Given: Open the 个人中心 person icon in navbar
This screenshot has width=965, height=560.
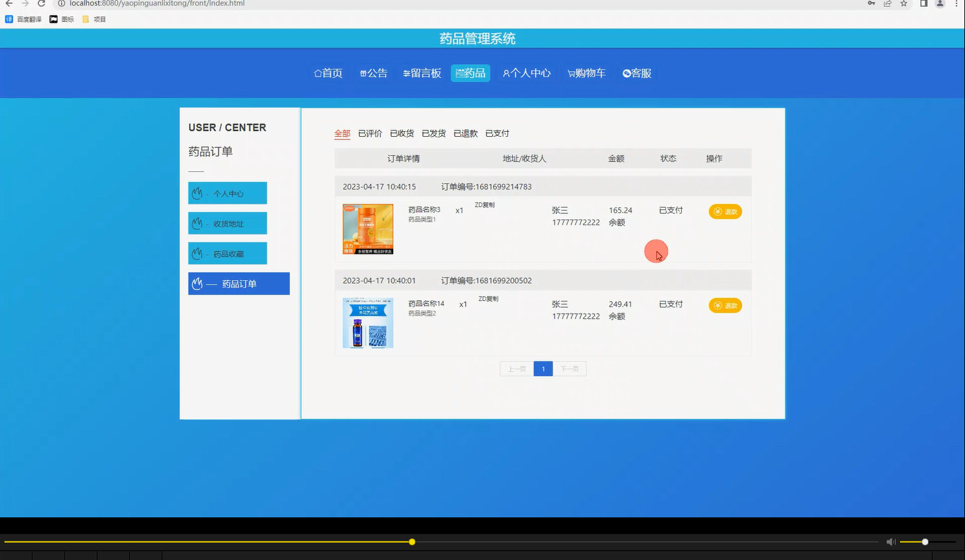Looking at the screenshot, I should coord(506,73).
